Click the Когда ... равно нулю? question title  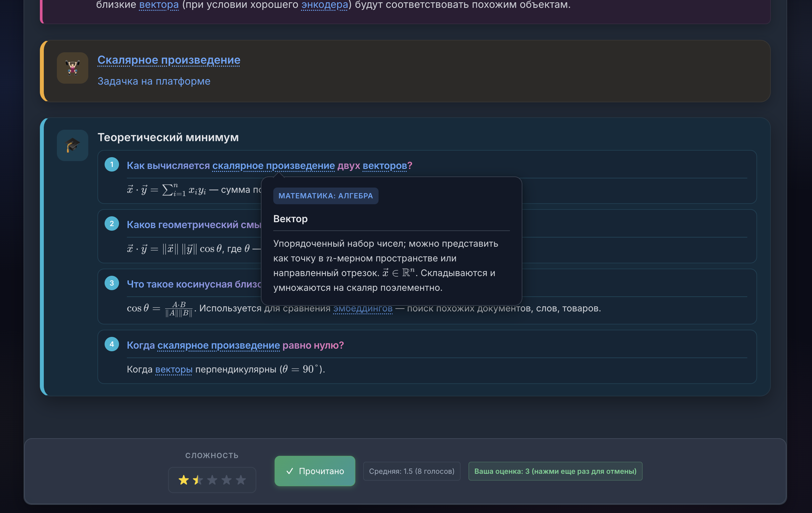tap(235, 345)
